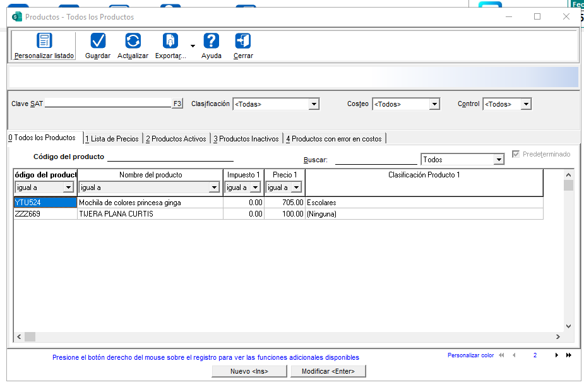Expand the Exportar options arrow
Viewport: 584px width, 392px height.
click(193, 46)
